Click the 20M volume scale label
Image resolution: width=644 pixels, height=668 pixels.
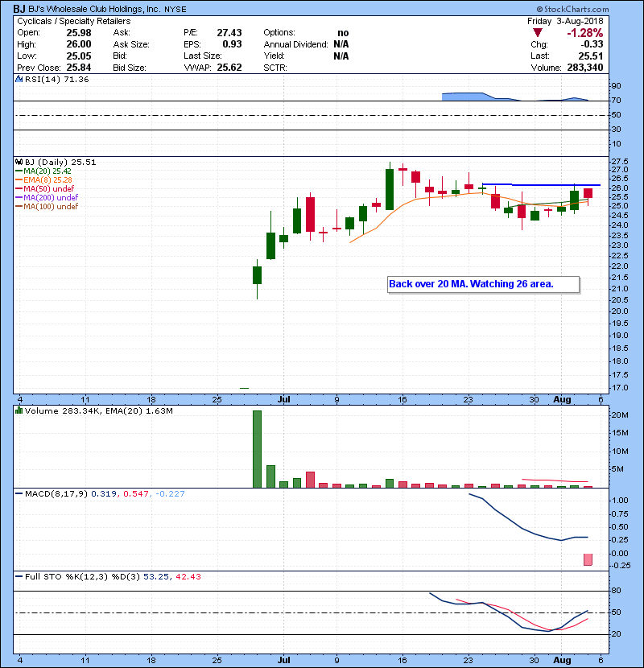click(x=620, y=415)
